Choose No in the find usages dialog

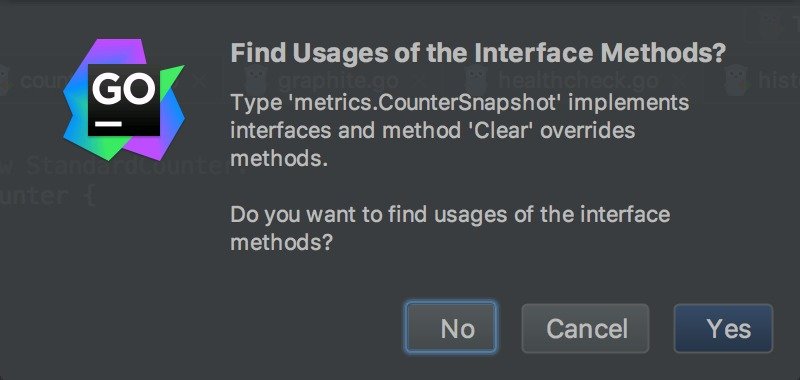coord(451,327)
